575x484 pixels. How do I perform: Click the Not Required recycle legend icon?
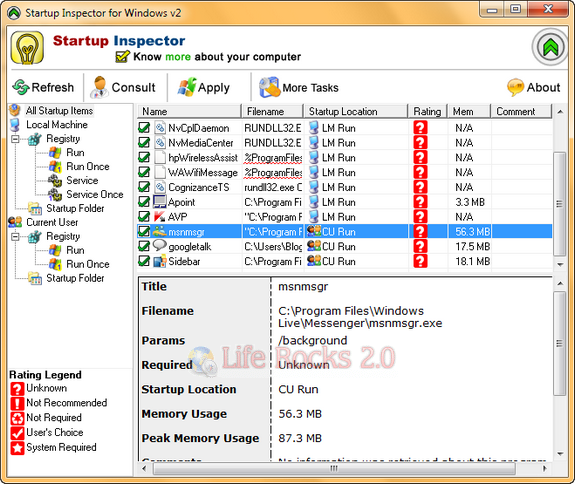(17, 418)
